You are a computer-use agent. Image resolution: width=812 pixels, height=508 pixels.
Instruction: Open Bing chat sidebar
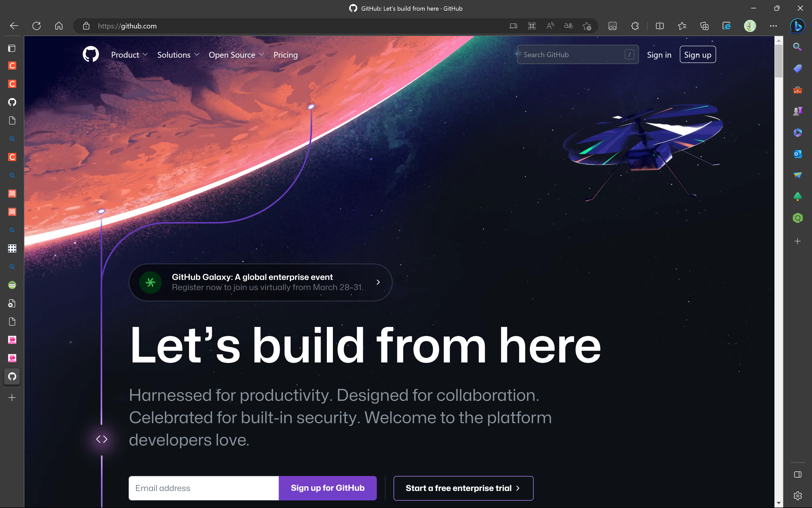[x=798, y=26]
